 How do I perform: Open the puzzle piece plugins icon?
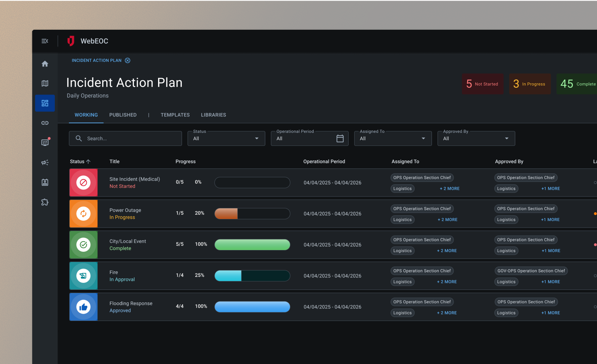click(45, 202)
